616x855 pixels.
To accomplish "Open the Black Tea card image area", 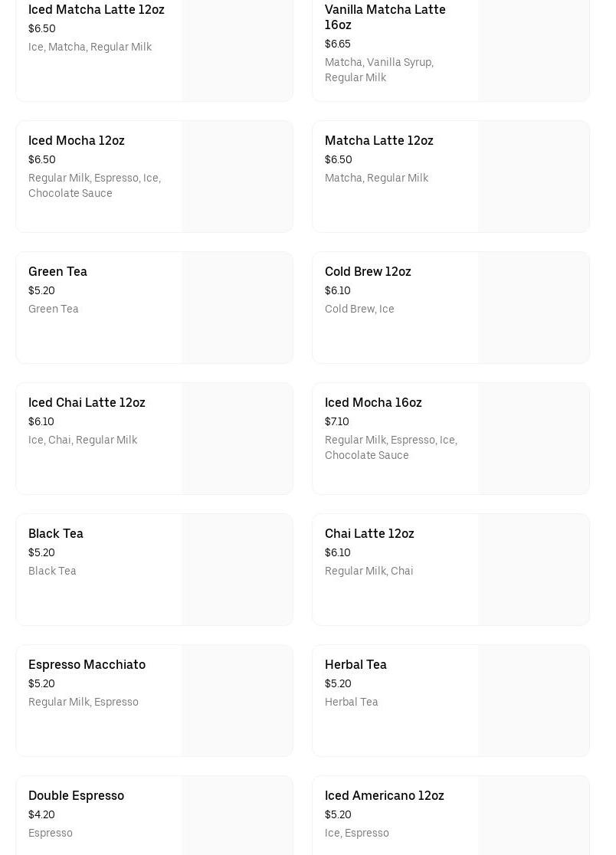I will coord(238,570).
